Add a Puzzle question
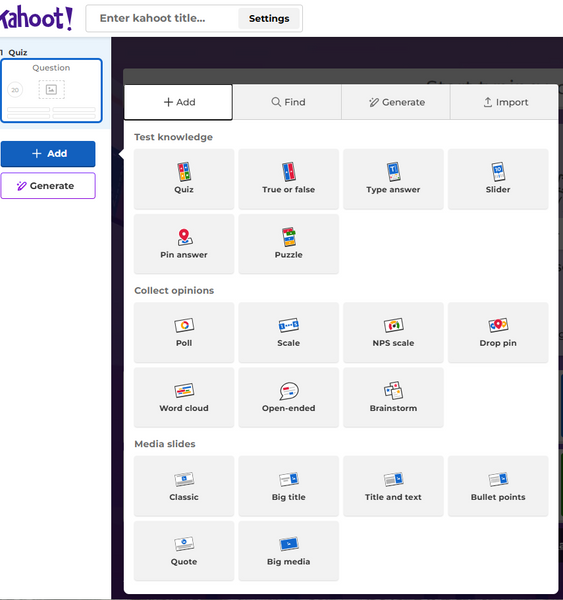The height and width of the screenshot is (600, 563). 288,244
